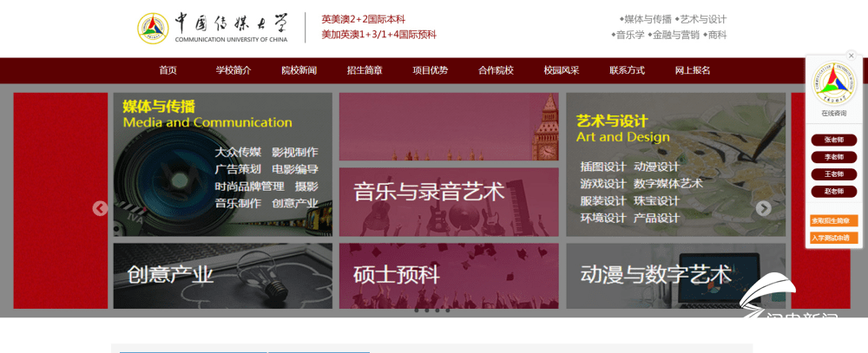This screenshot has width=868, height=353.
Task: Click 珠宝设计 in art tile
Action: 656,201
